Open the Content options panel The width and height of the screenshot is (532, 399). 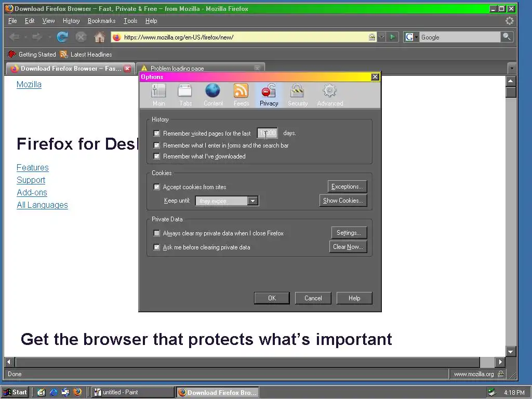pos(213,95)
